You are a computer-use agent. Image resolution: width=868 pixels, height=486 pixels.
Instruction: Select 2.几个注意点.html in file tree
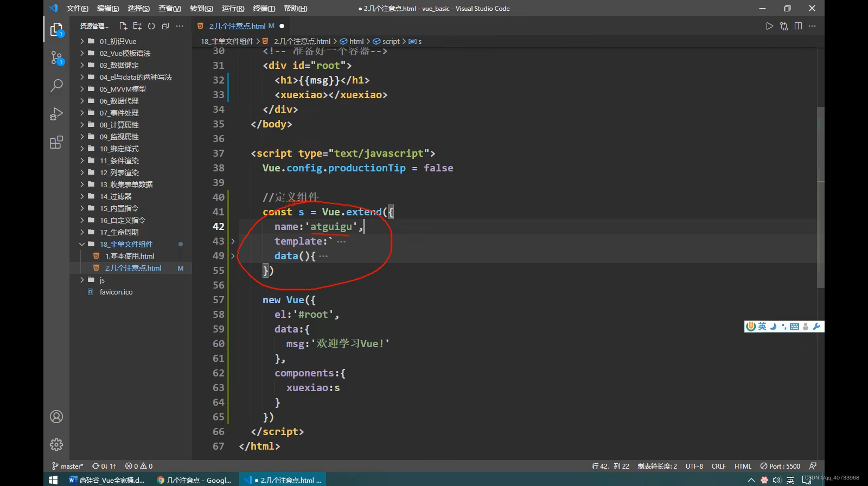tap(130, 268)
